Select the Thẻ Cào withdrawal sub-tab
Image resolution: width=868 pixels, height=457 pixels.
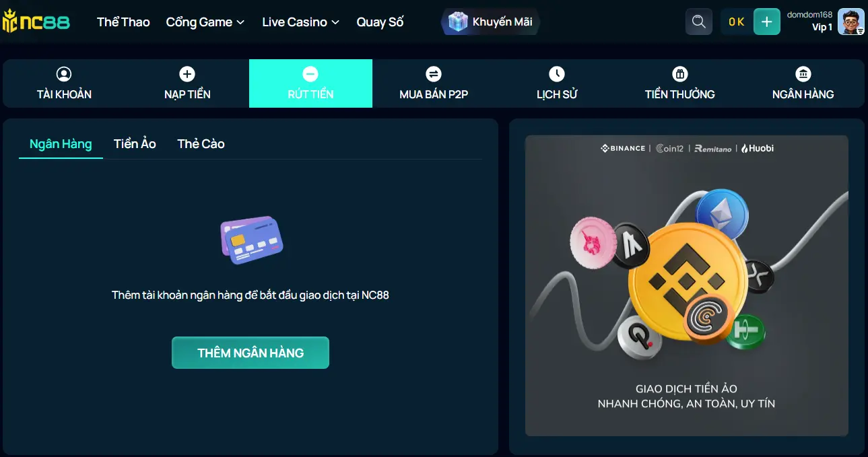tap(201, 144)
